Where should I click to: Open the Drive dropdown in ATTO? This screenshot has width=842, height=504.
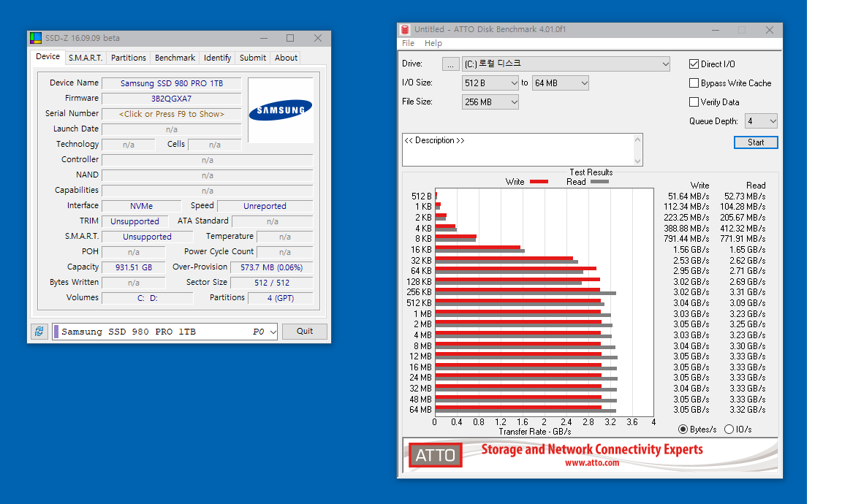pos(566,64)
